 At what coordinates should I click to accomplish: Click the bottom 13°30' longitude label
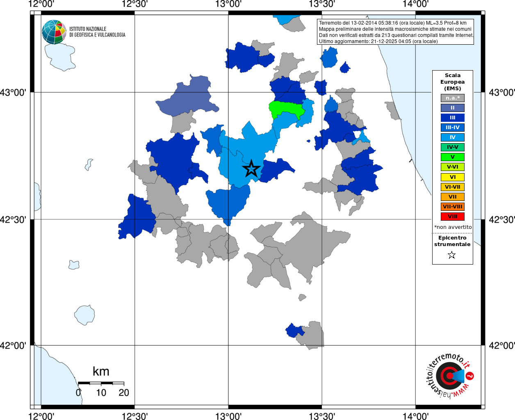click(x=322, y=416)
